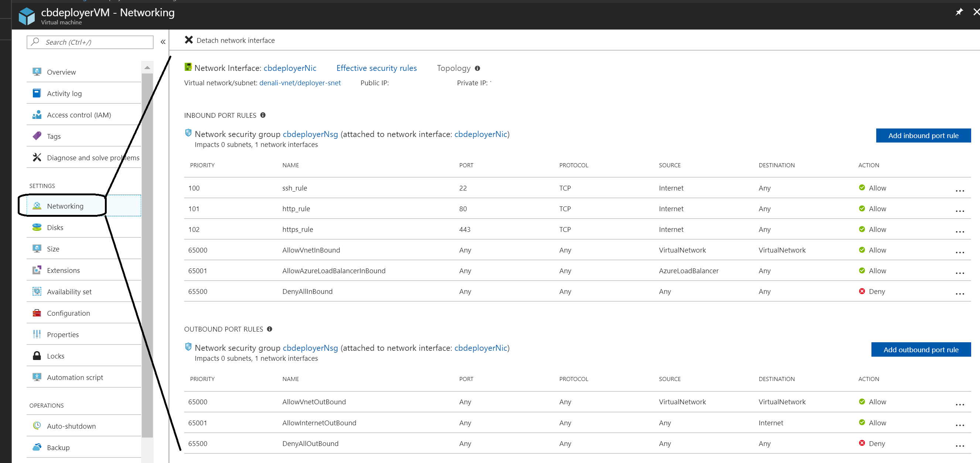Image resolution: width=980 pixels, height=463 pixels.
Task: Click the Add outbound port rule button
Action: tap(921, 349)
